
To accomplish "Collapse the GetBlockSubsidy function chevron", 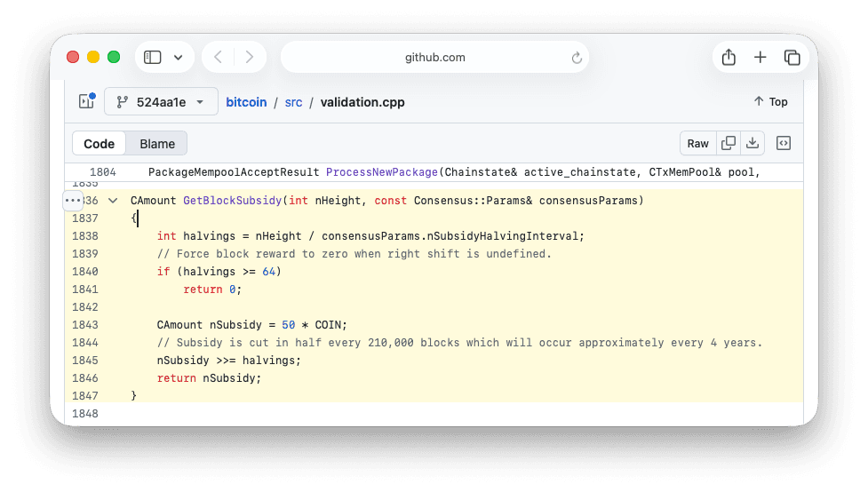I will click(113, 201).
